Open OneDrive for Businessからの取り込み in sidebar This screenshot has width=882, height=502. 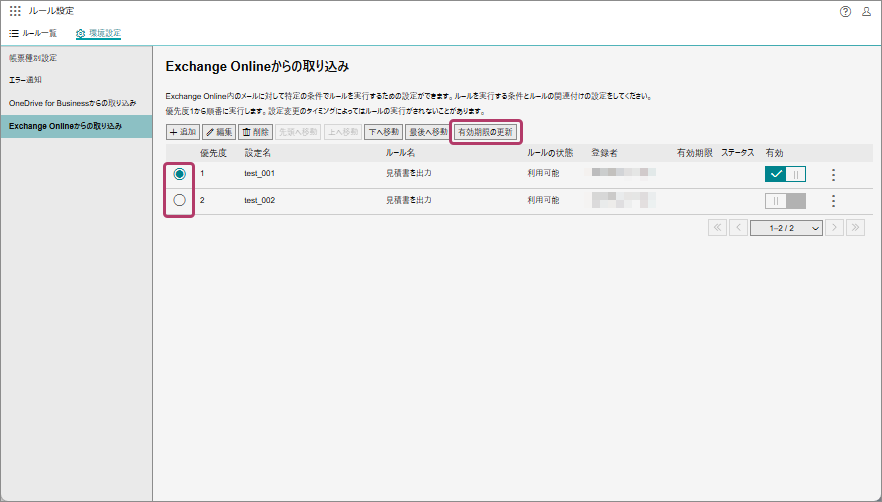pos(72,103)
